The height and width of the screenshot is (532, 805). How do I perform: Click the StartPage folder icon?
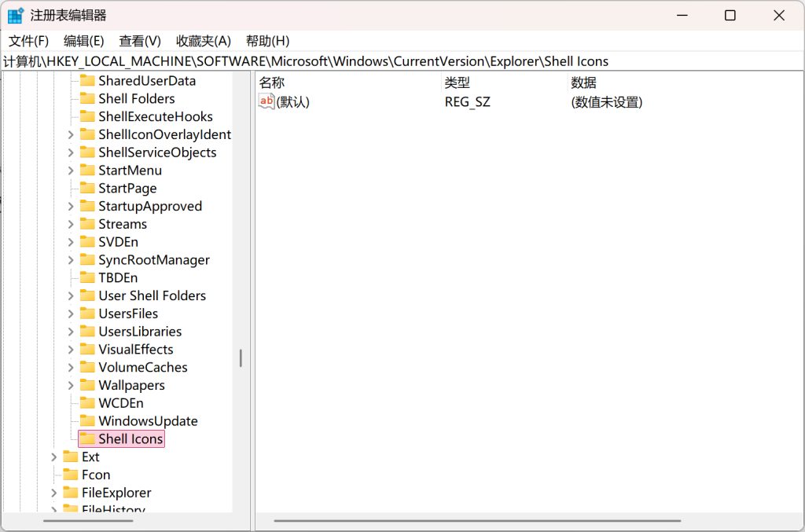(x=87, y=189)
